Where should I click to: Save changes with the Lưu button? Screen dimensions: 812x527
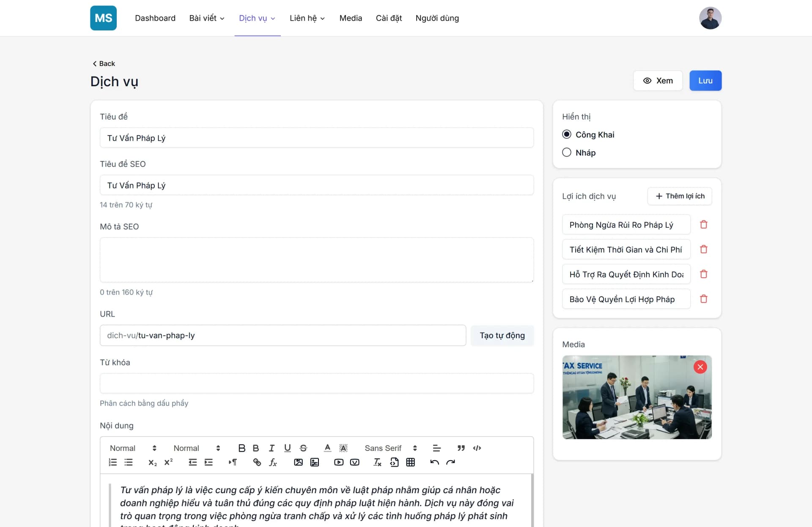[705, 80]
